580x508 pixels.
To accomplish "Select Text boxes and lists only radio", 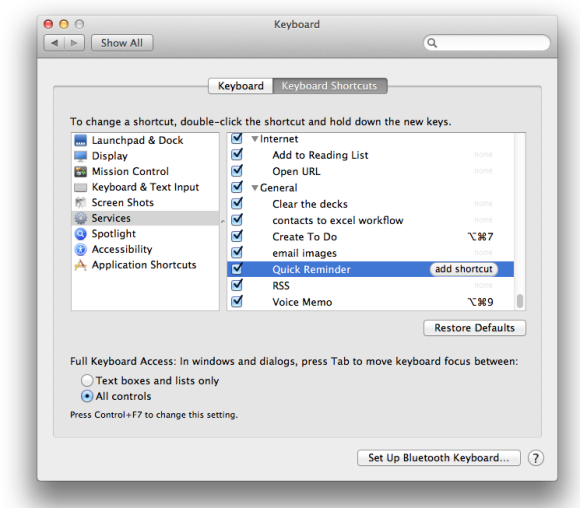I will pos(87,380).
